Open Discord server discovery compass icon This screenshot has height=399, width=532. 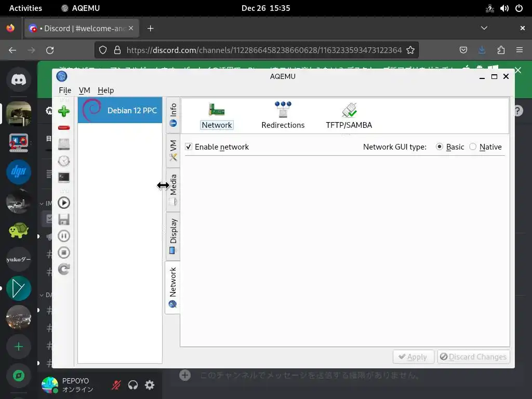pos(19,376)
